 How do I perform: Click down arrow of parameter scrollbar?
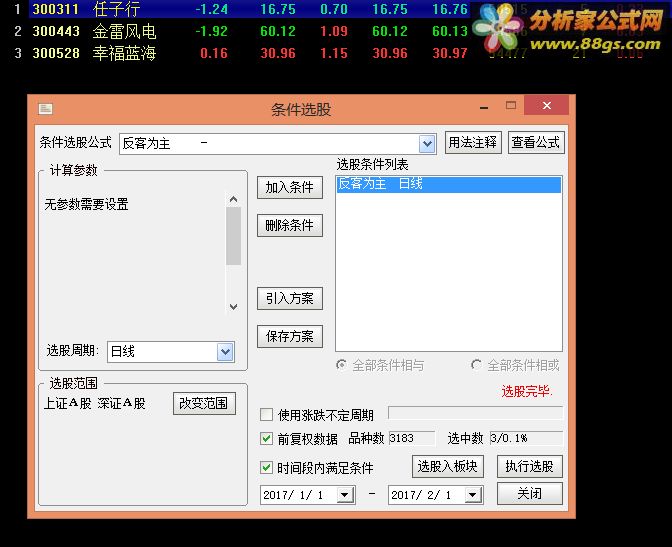(233, 307)
